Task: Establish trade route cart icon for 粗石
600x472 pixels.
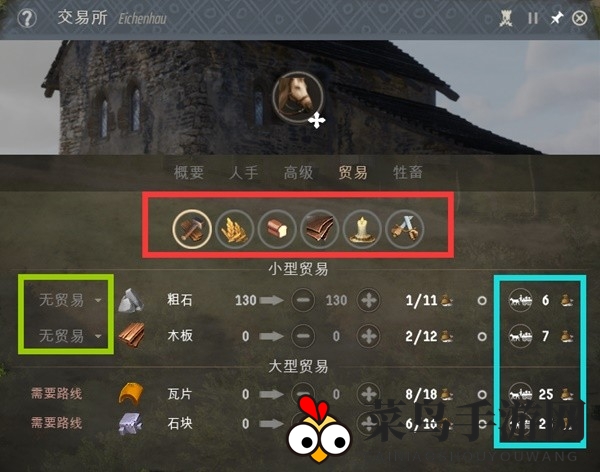Action: coord(520,300)
